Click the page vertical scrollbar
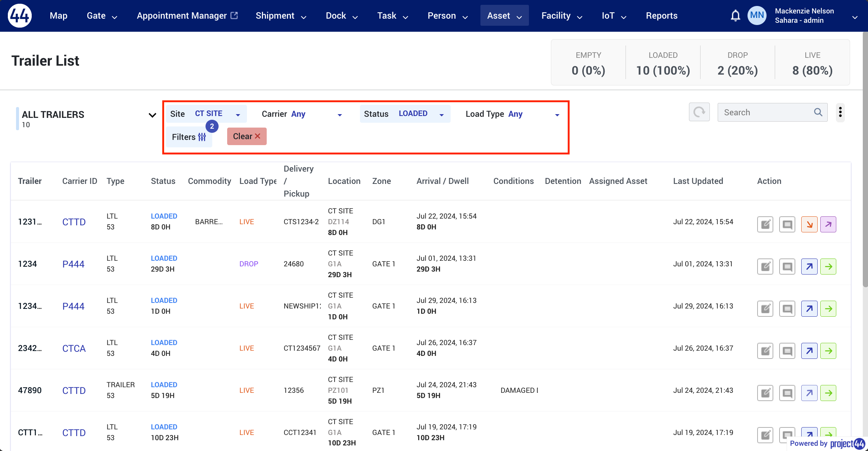Viewport: 868px width, 451px height. 865,160
